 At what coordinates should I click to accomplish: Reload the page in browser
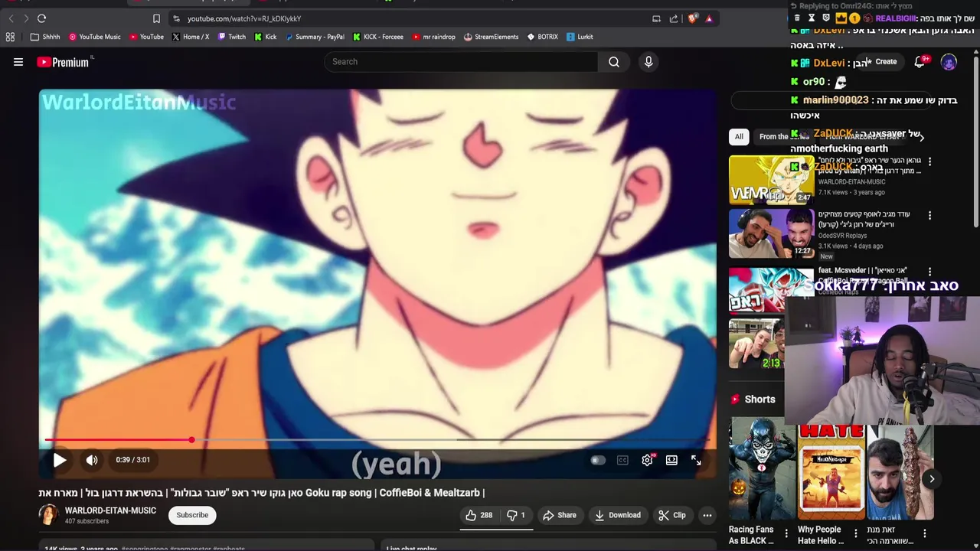point(41,18)
